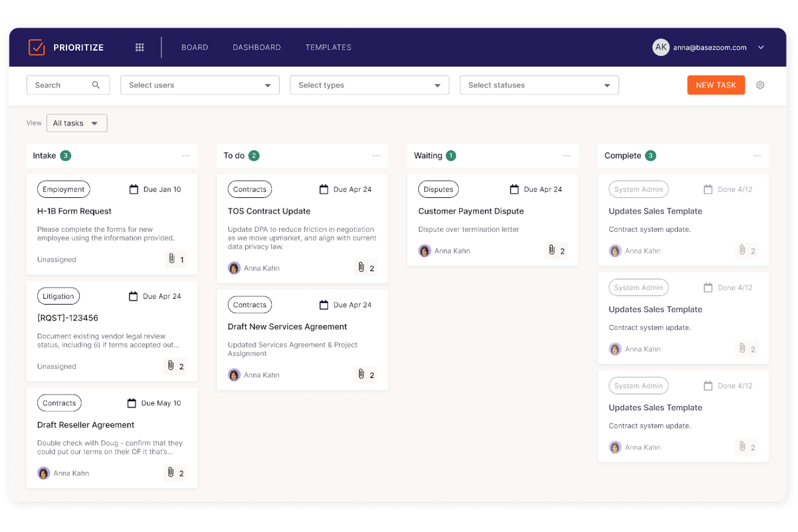This screenshot has width=798, height=532.
Task: Click Anna Kahn's avatar on Draft Reseller Agreement
Action: 43,473
